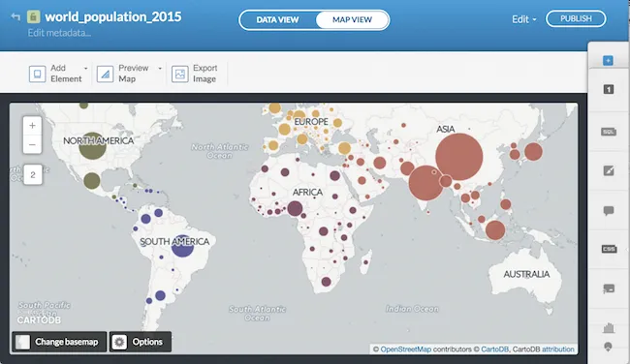
Task: Click the blue add layer plus icon
Action: pyautogui.click(x=608, y=61)
